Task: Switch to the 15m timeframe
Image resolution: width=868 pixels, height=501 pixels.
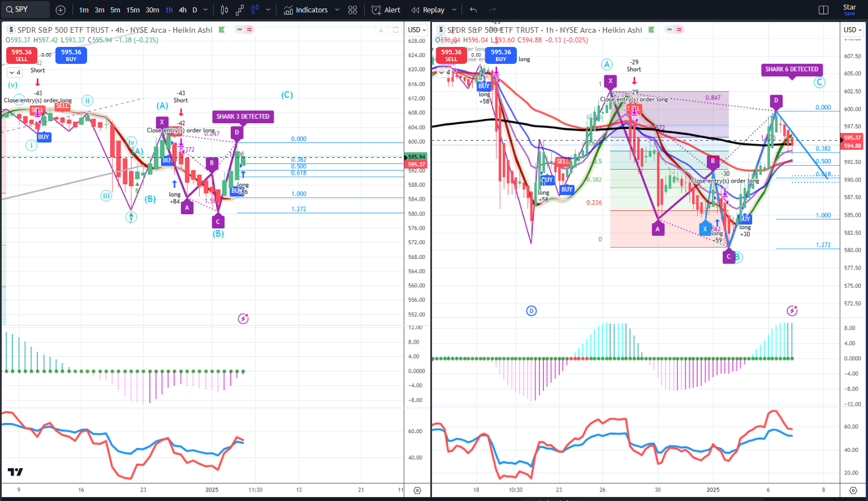Action: pyautogui.click(x=133, y=10)
